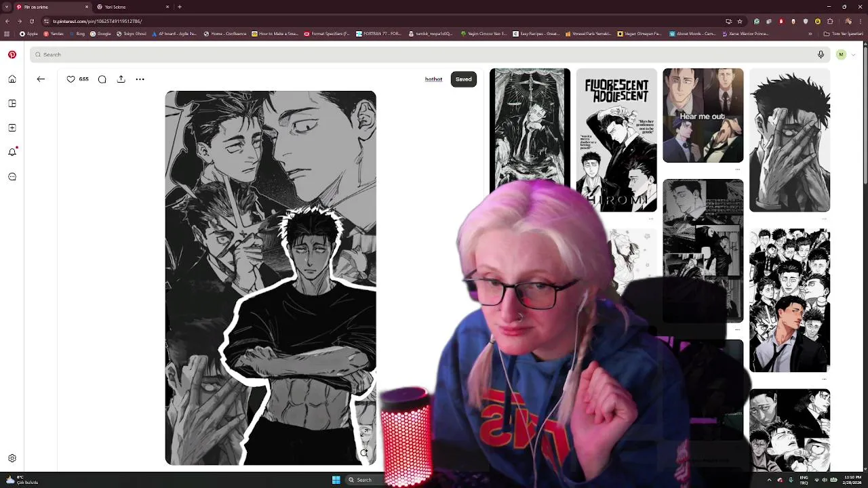Click the visual search lens icon on pin image
Screen dimensions: 868x488
[x=364, y=453]
